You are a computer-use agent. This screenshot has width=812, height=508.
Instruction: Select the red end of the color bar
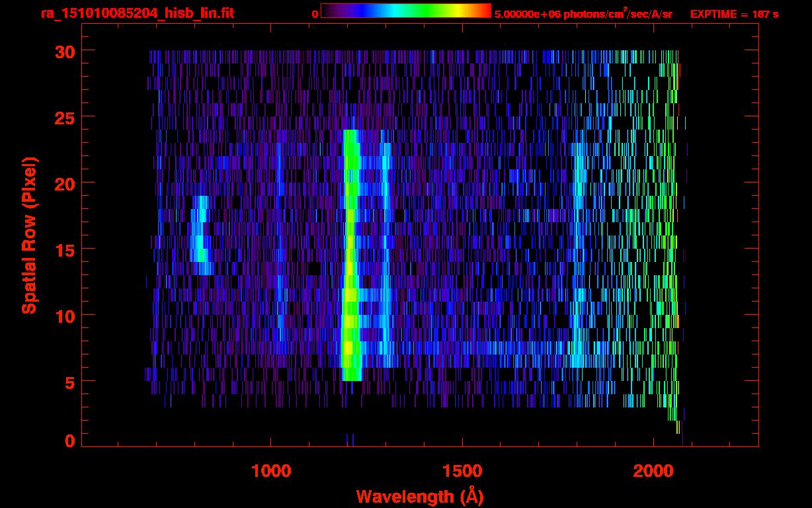486,11
